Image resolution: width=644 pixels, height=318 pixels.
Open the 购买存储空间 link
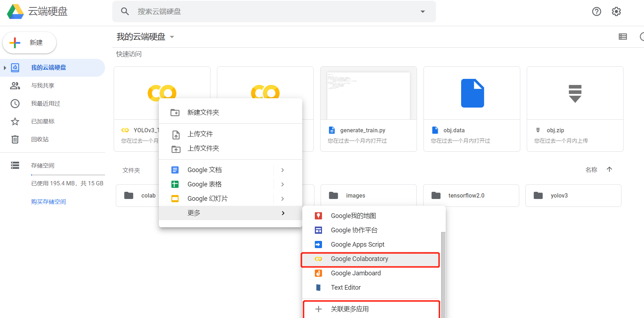click(48, 202)
